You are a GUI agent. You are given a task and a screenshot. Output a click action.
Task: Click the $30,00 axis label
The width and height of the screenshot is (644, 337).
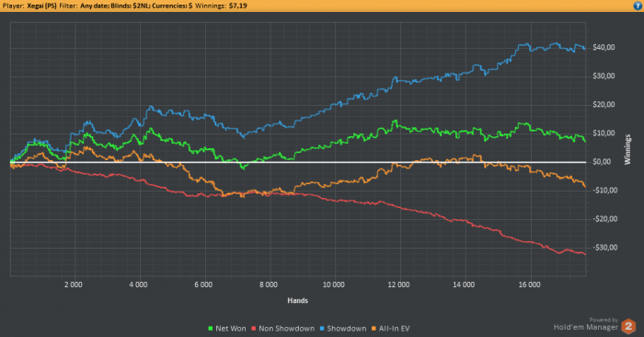(604, 76)
